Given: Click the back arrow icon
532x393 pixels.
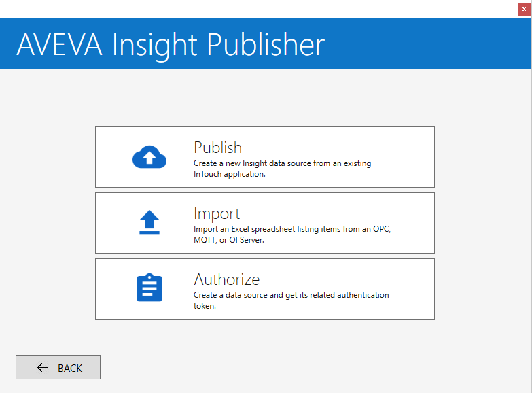Looking at the screenshot, I should [x=42, y=367].
